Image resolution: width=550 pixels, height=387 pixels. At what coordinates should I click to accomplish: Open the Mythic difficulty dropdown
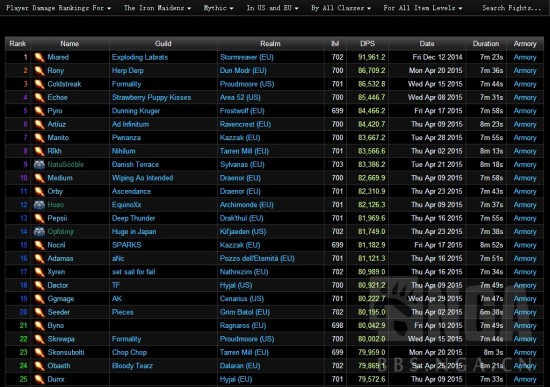point(219,8)
